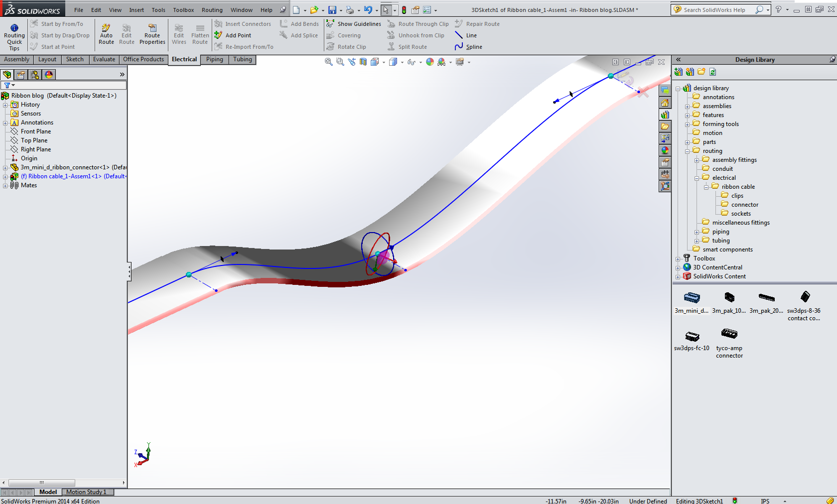Open the Routing menu

point(212,10)
